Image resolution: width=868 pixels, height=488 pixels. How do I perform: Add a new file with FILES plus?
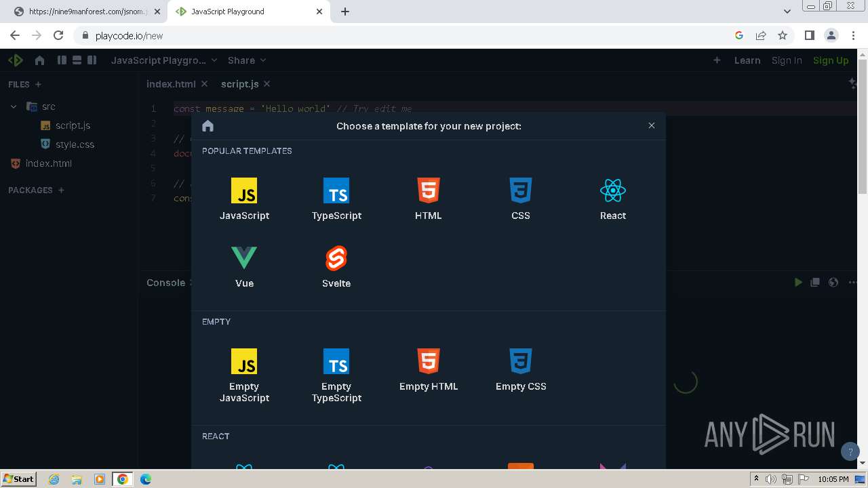point(38,85)
